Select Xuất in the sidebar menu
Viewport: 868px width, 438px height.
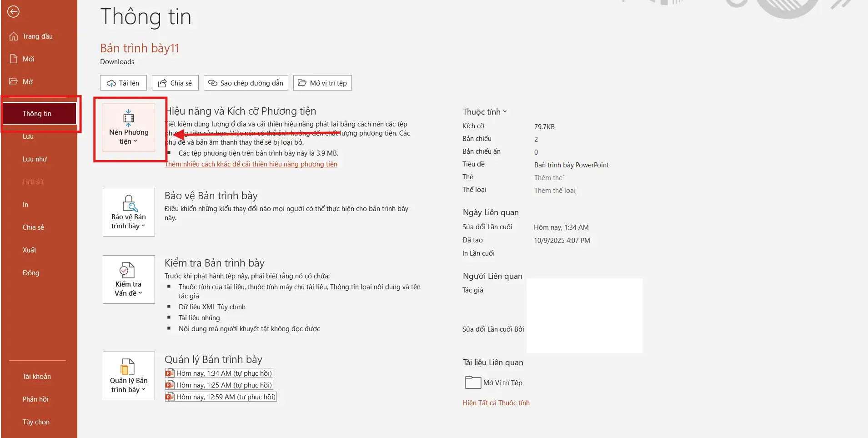[x=30, y=250]
